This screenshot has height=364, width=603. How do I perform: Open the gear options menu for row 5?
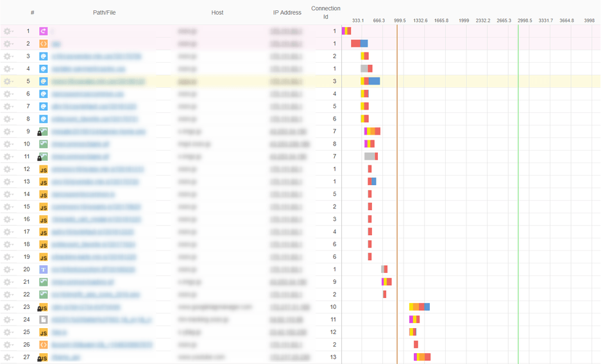8,81
